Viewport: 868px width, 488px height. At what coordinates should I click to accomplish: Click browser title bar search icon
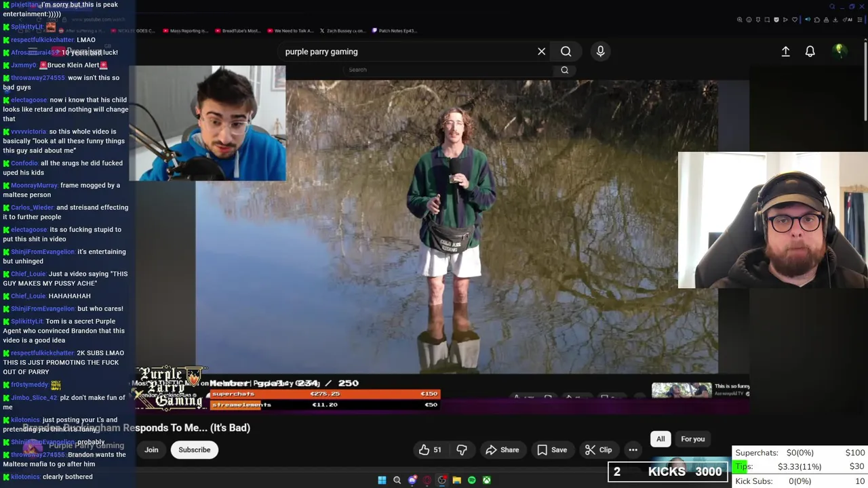[832, 7]
